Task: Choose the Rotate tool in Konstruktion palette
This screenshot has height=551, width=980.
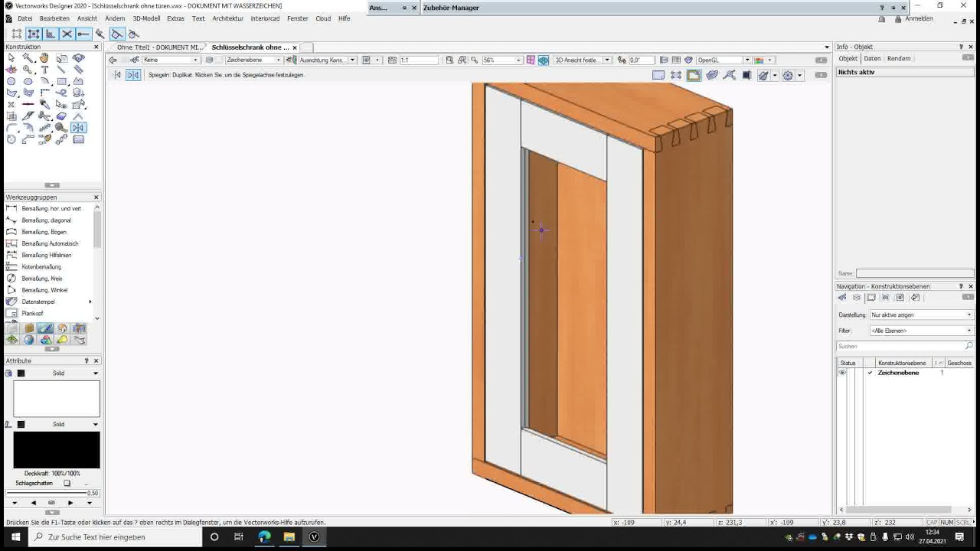Action: 11,139
